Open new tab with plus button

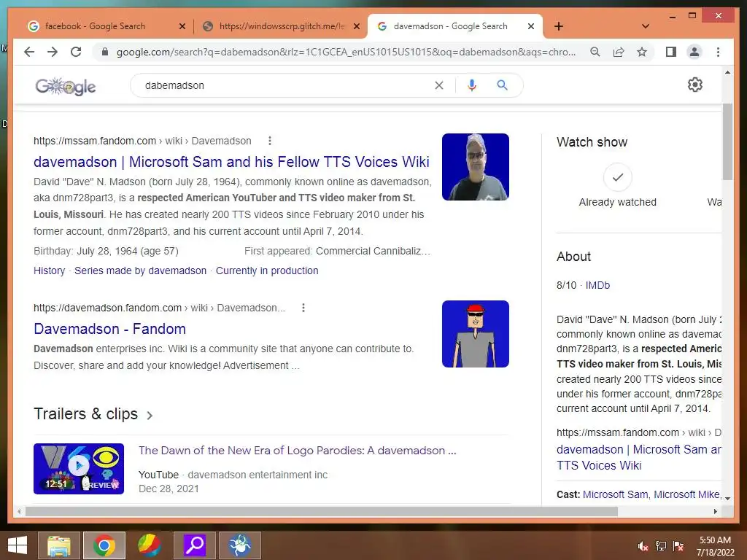pos(559,27)
